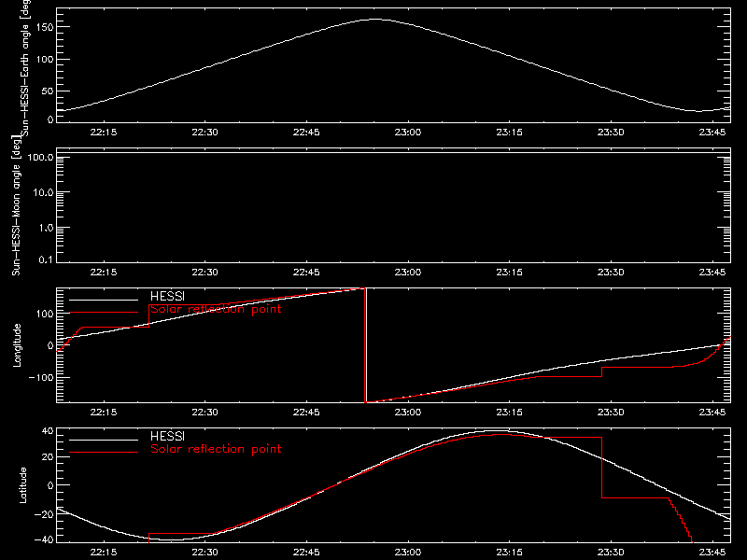This screenshot has width=747, height=560.
Task: Click white HESSI legend line in Longitude plot
Action: (x=104, y=300)
